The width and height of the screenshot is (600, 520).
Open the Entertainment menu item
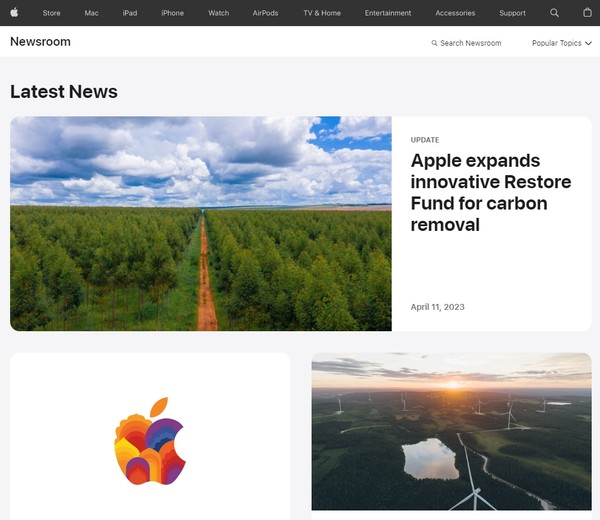point(388,13)
